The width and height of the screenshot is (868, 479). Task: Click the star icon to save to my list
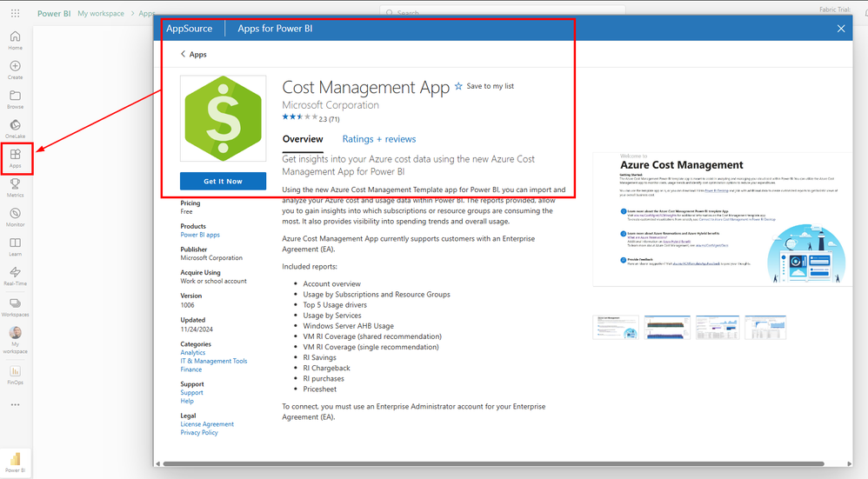point(458,86)
